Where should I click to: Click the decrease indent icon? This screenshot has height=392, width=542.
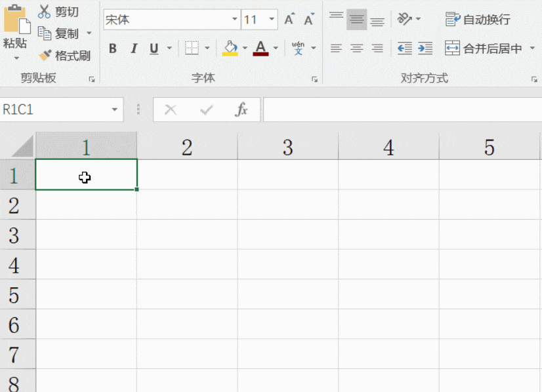click(x=404, y=48)
